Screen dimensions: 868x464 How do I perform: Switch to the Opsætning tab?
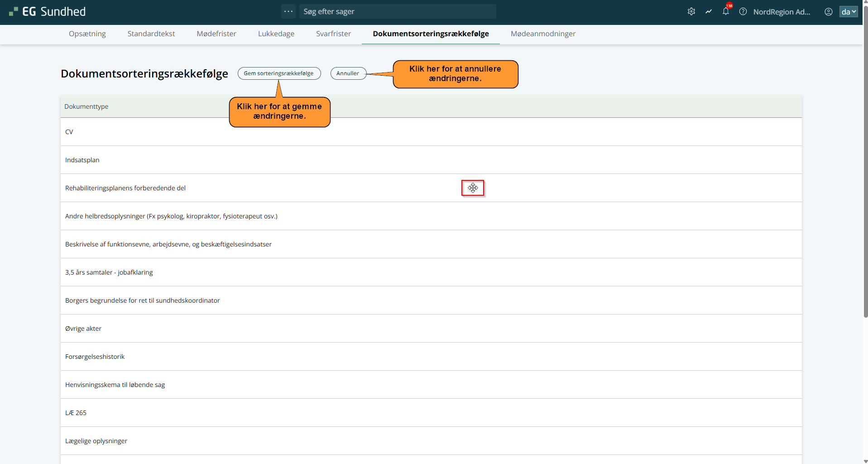(x=87, y=34)
